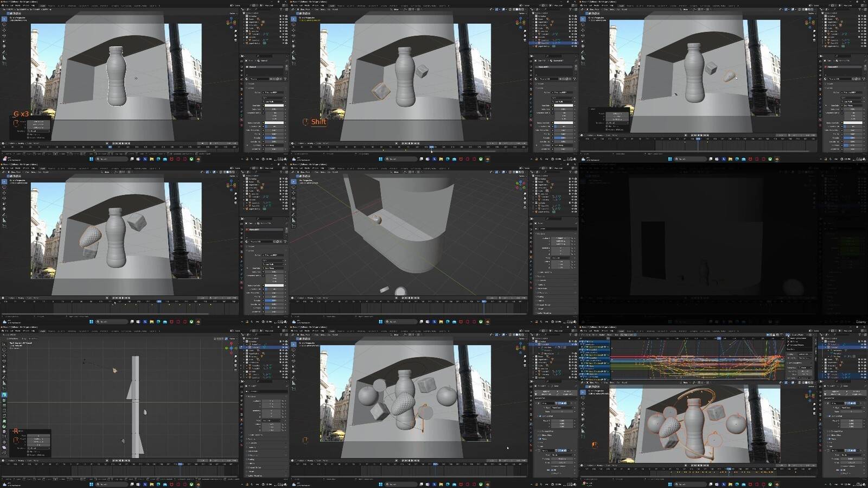The height and width of the screenshot is (488, 868).
Task: Click the current frame marker in the G x3 timeline
Action: pos(110,147)
